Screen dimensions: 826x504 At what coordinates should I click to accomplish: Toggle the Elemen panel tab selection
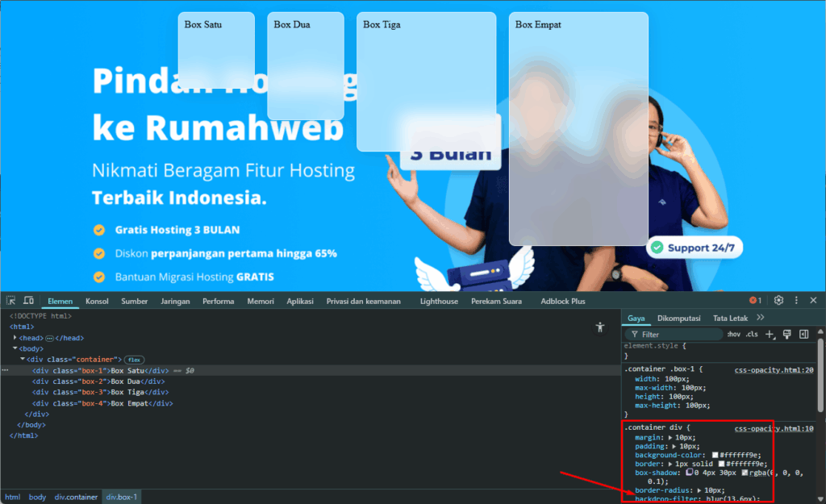60,300
